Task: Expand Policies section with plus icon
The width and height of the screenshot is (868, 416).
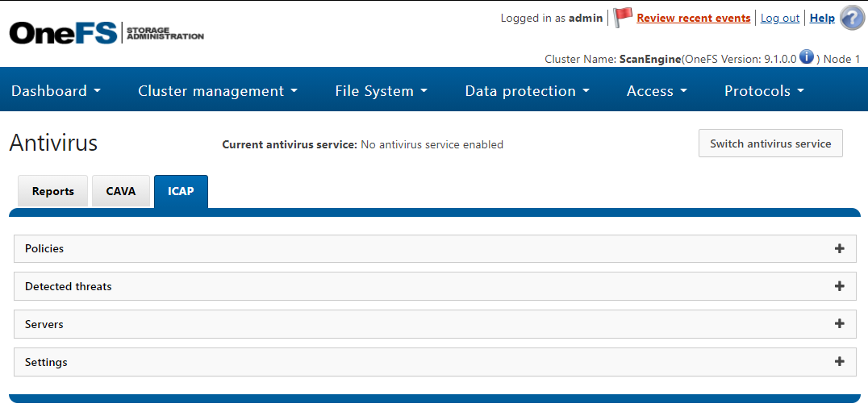Action: coord(840,248)
